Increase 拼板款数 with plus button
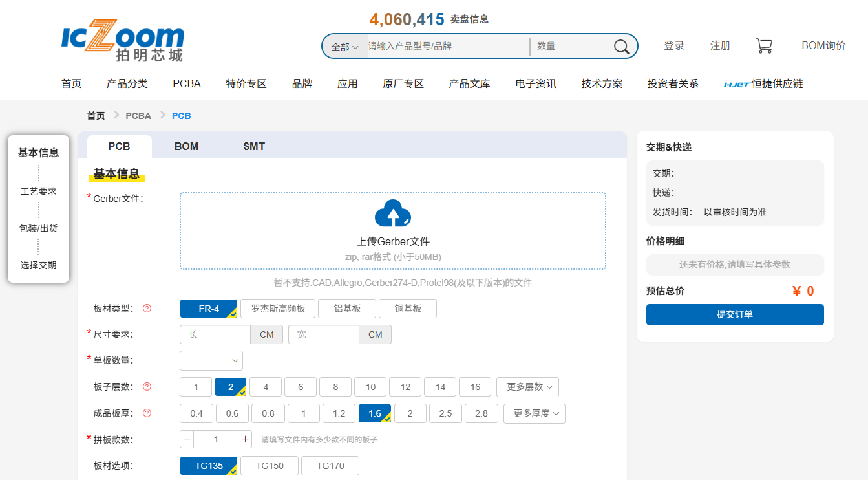Viewport: 868px width, 480px height. coord(245,440)
